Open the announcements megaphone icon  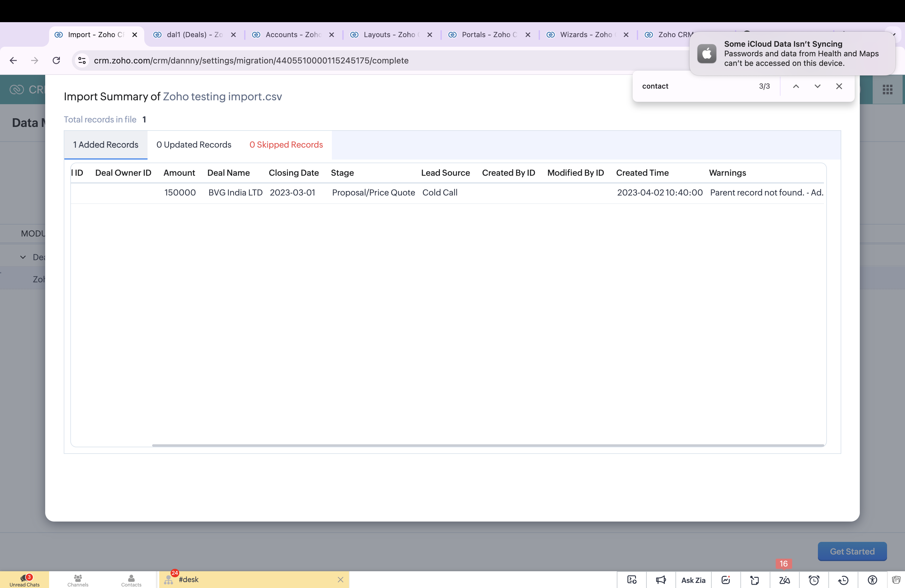coord(661,580)
